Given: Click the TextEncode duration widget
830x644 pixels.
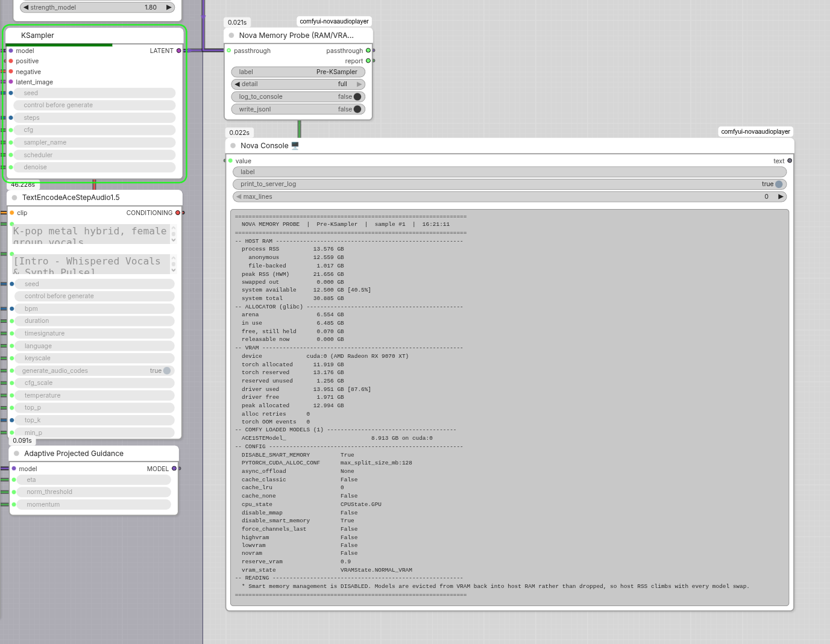Looking at the screenshot, I should 95,320.
